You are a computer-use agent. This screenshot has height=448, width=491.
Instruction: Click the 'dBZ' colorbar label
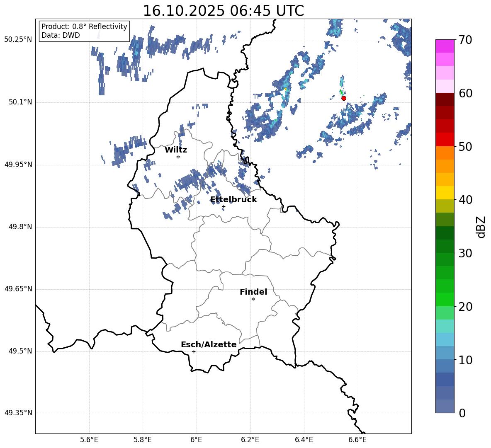click(x=481, y=227)
